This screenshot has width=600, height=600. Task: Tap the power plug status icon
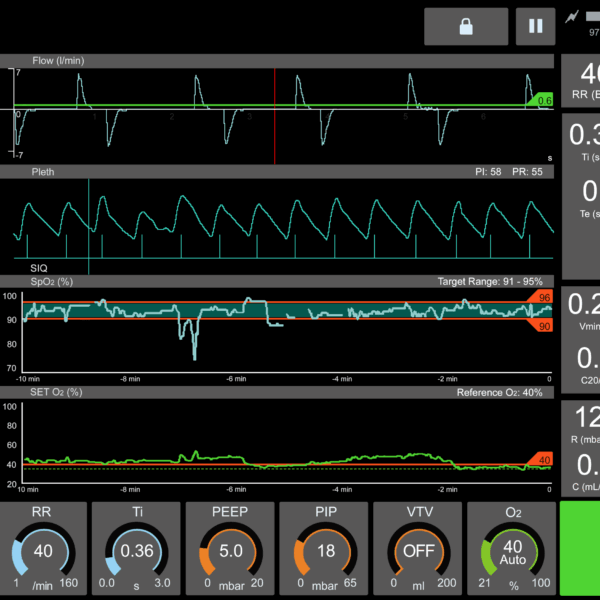(572, 17)
